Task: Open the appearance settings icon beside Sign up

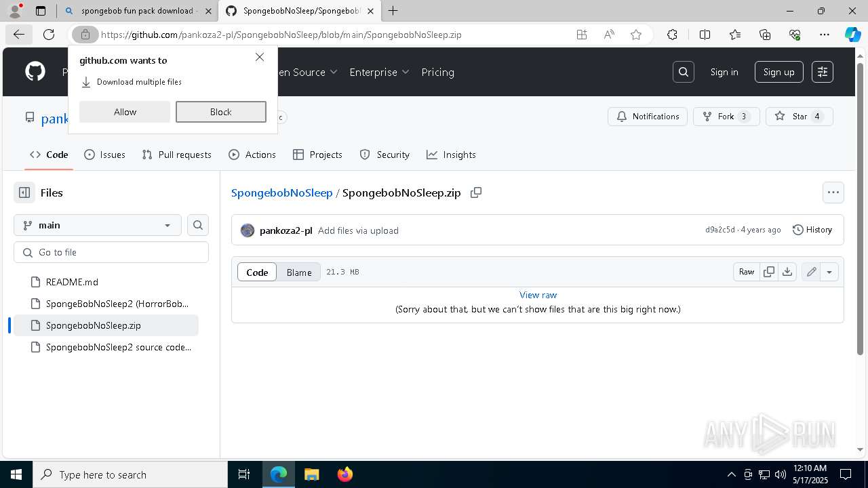Action: pos(823,72)
